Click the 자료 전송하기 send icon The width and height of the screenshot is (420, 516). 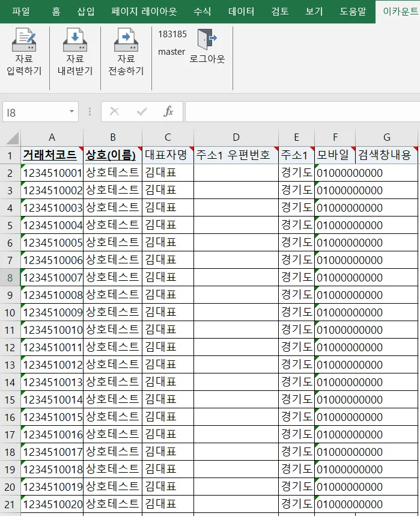(126, 40)
